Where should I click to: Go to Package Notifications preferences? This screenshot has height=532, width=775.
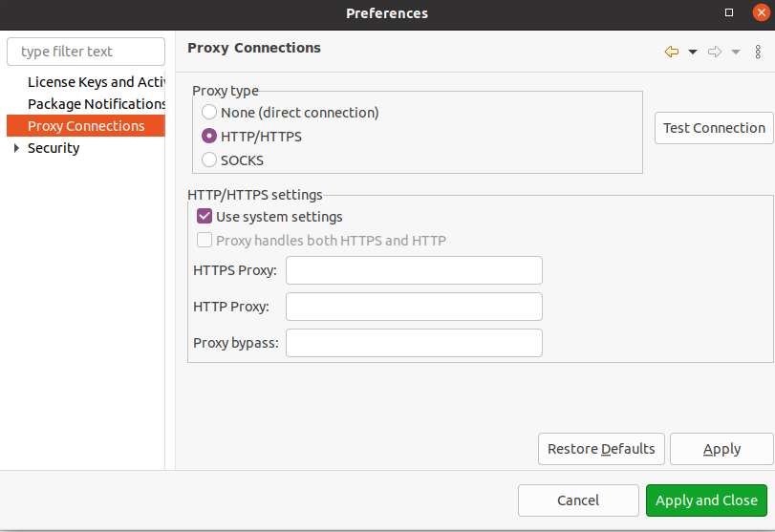pos(97,104)
